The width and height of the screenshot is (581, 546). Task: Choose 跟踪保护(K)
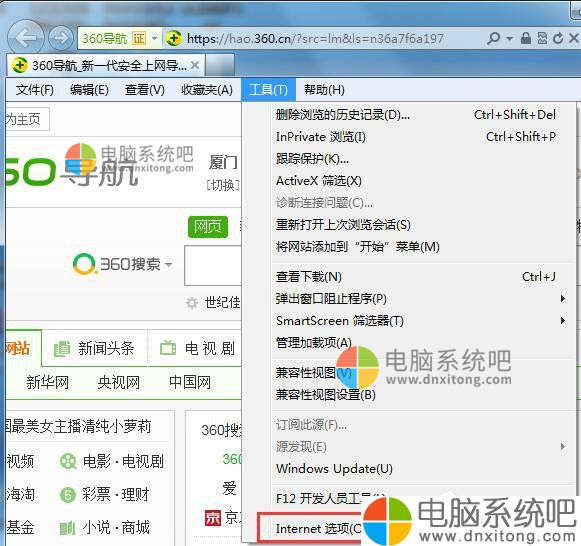[x=415, y=159]
